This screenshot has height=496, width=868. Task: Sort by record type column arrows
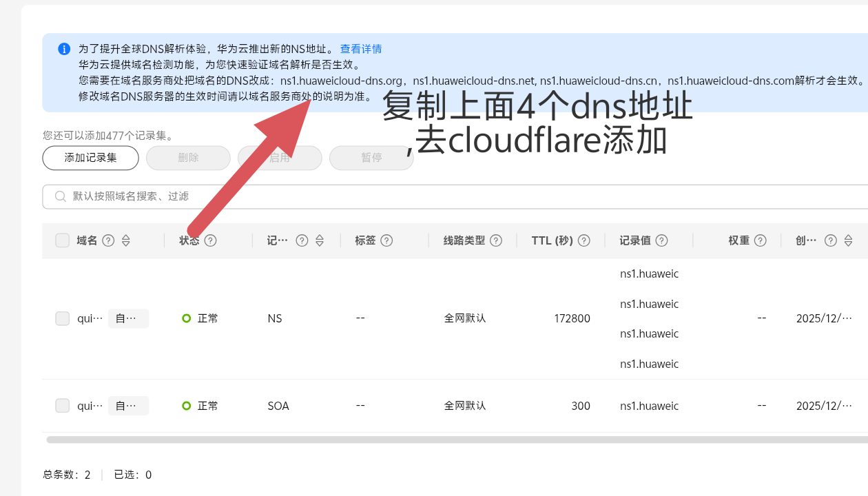(x=320, y=240)
